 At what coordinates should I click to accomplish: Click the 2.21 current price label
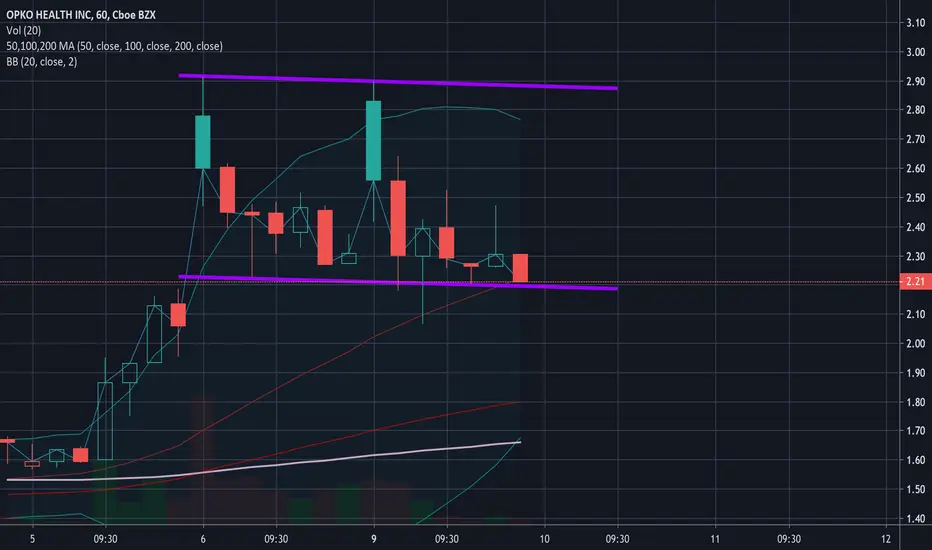coord(915,281)
